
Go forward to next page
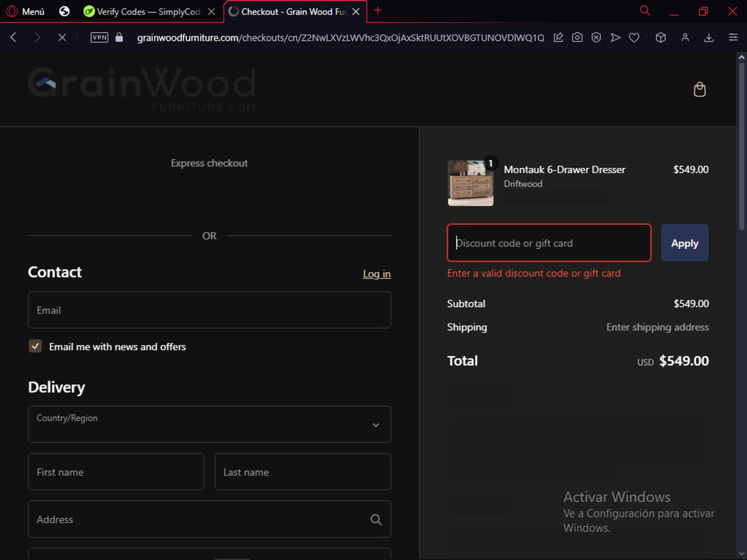tap(37, 37)
